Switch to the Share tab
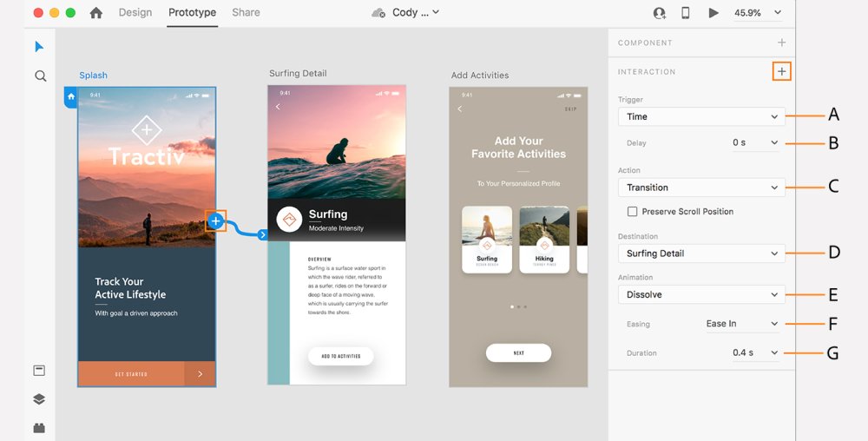 point(246,13)
